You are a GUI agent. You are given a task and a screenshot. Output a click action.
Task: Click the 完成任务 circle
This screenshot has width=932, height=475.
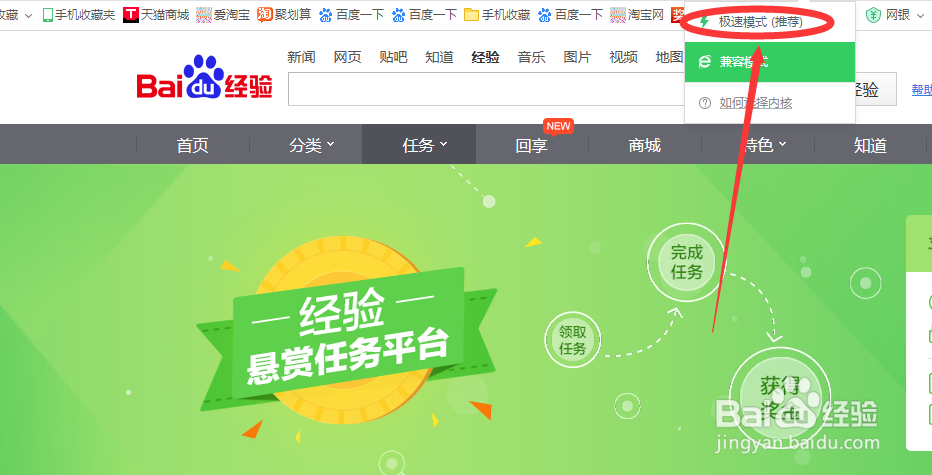pyautogui.click(x=687, y=262)
